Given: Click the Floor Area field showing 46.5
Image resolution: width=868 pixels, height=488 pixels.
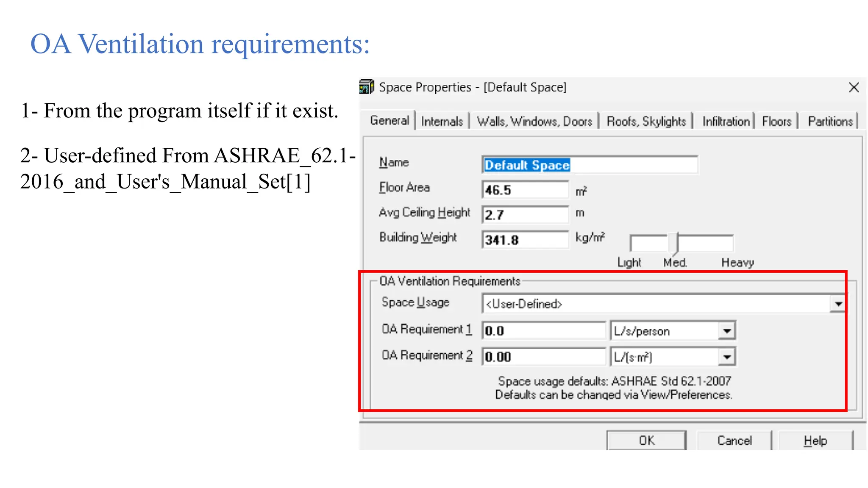Looking at the screenshot, I should point(525,190).
